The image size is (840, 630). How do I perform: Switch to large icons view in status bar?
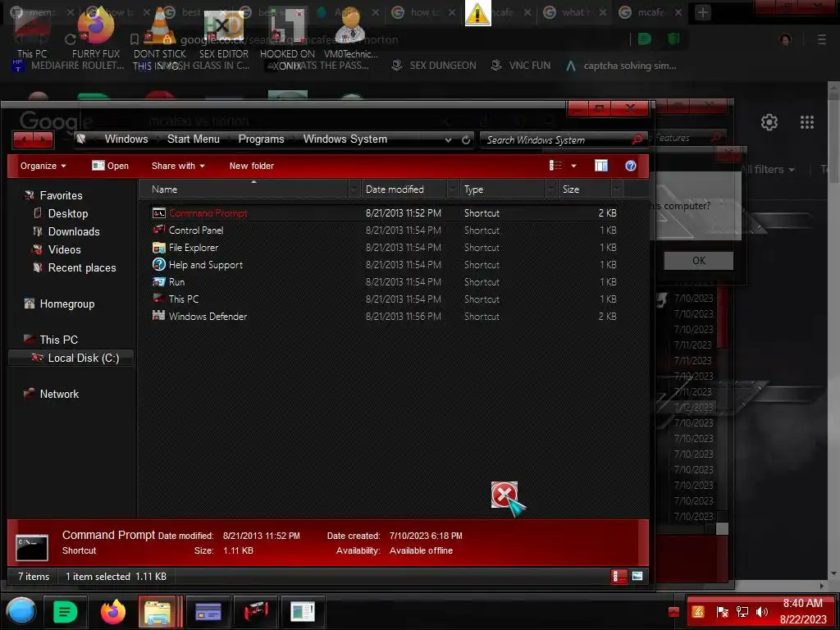coord(637,577)
